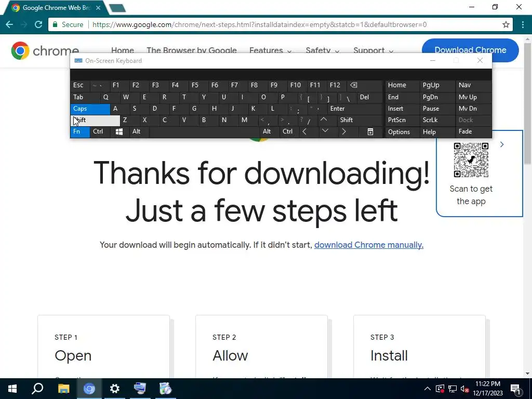Open a new tab button
Image resolution: width=532 pixels, height=399 pixels.
[117, 8]
